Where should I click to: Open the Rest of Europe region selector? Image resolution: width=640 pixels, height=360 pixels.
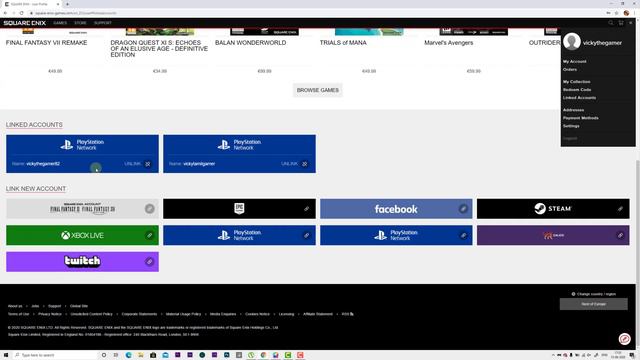(x=593, y=304)
